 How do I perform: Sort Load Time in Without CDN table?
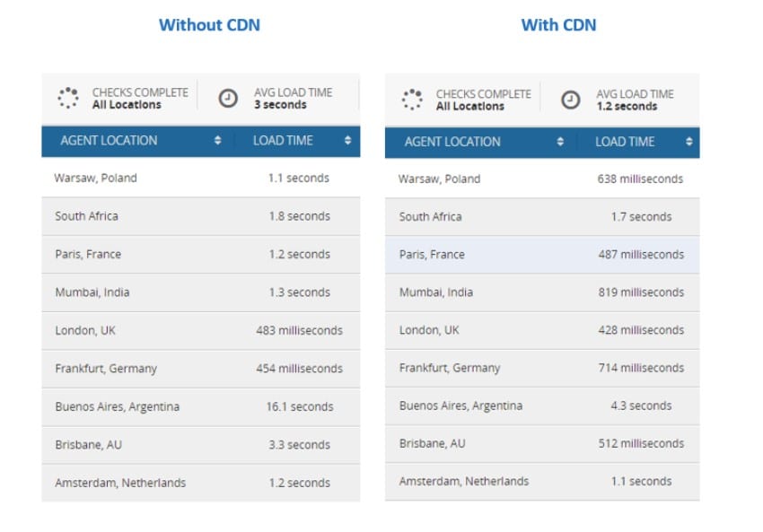tap(347, 141)
